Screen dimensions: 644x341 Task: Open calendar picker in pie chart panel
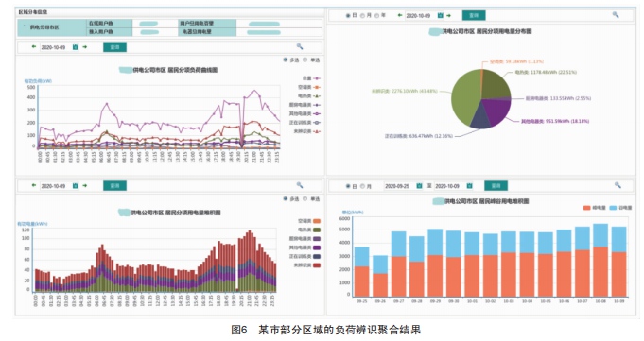coord(441,16)
